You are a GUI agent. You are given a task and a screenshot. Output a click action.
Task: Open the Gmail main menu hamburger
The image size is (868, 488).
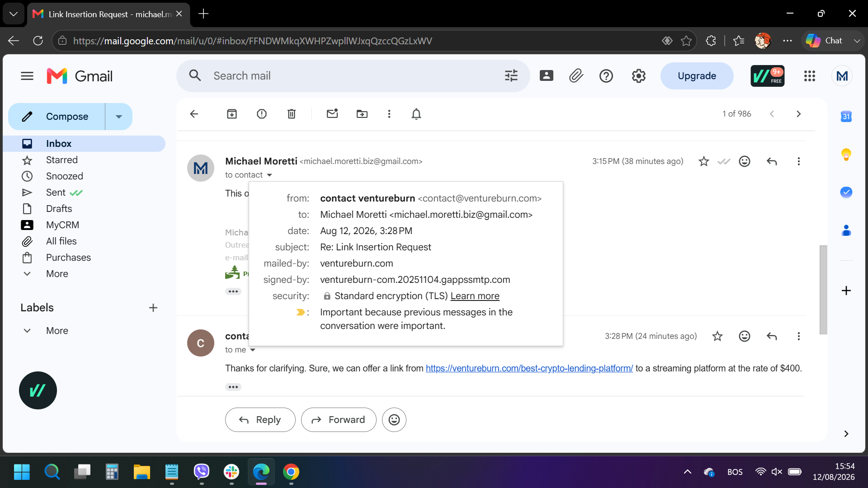(x=27, y=76)
